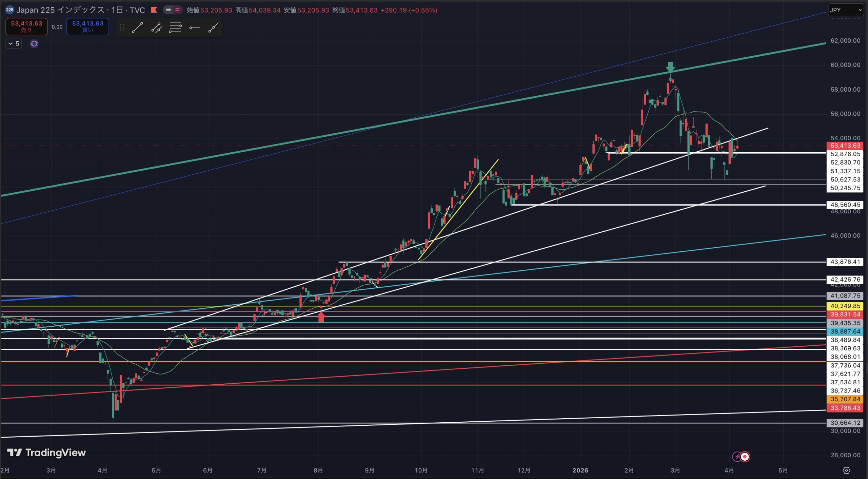Click the yellow 40,249.85 price label

click(x=845, y=306)
